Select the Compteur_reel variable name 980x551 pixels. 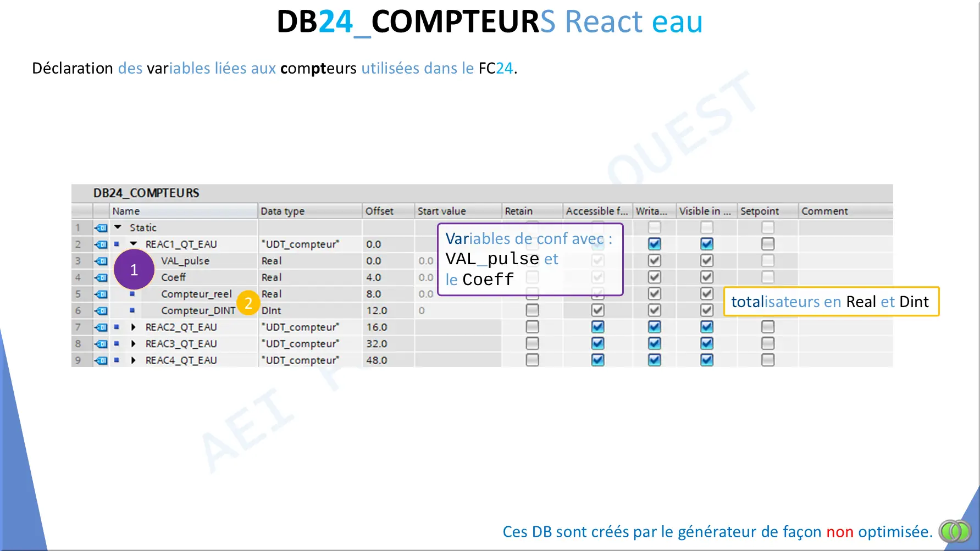[x=196, y=294]
